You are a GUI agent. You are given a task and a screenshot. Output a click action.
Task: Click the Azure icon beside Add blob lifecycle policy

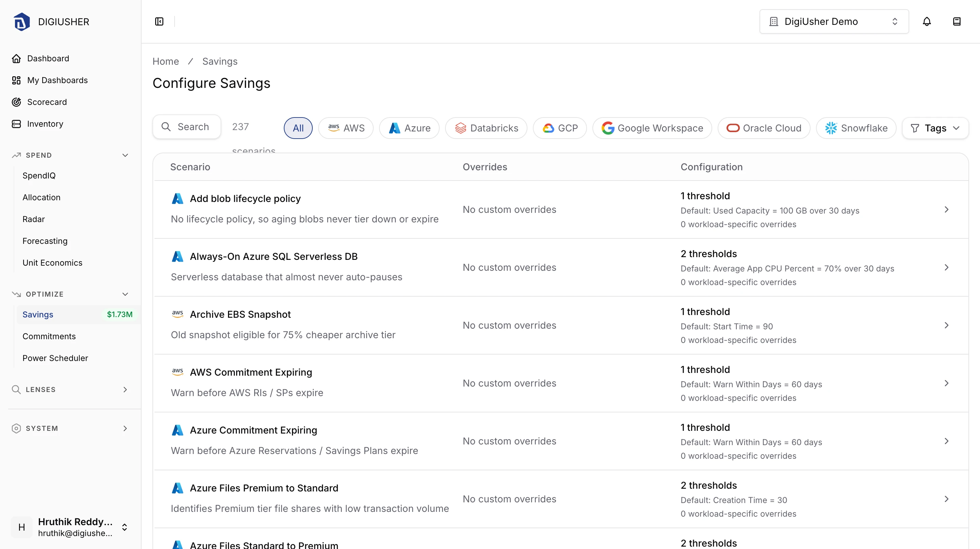178,199
